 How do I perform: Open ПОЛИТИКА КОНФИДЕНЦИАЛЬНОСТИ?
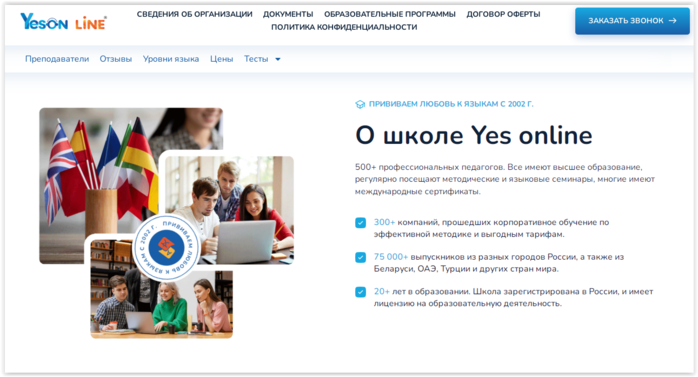pyautogui.click(x=344, y=27)
